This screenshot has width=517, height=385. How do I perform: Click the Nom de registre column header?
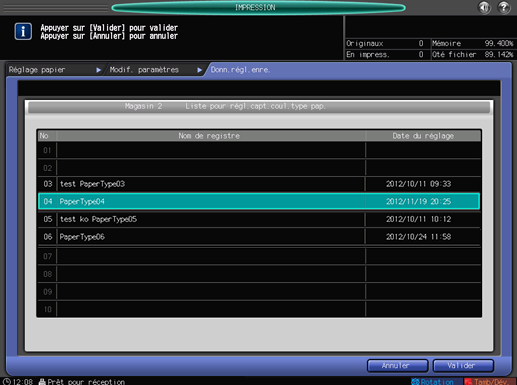211,136
